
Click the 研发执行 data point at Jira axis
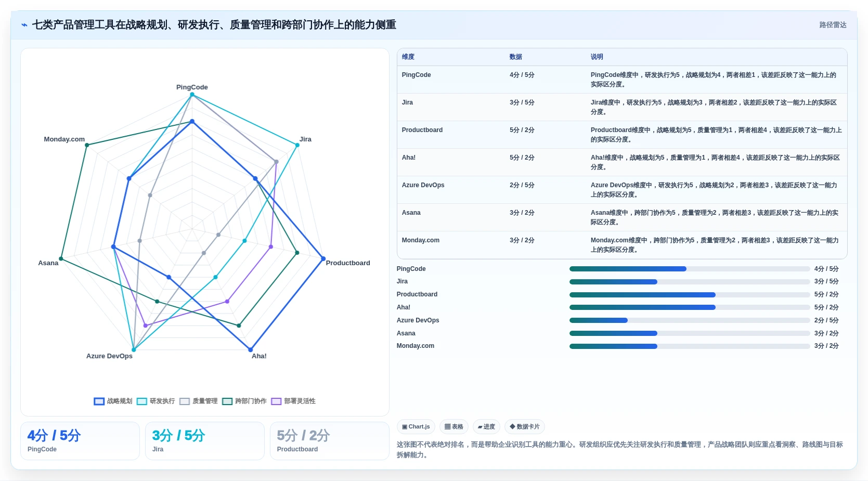[297, 145]
